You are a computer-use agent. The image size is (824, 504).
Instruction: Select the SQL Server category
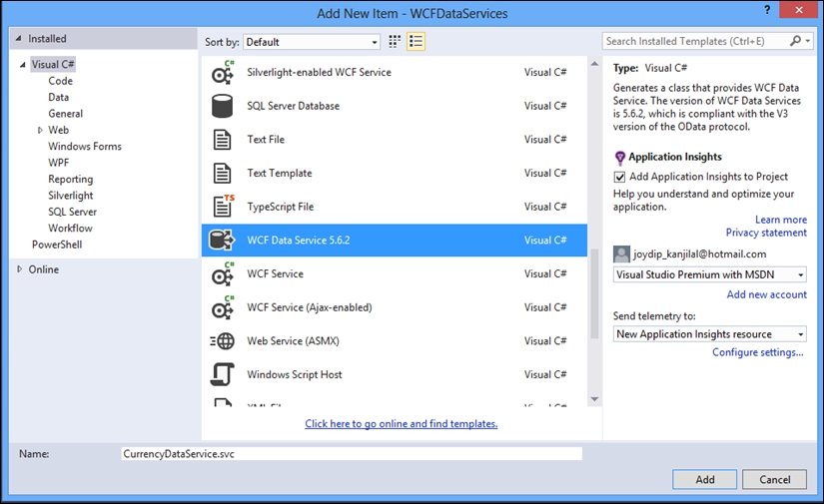[x=73, y=212]
